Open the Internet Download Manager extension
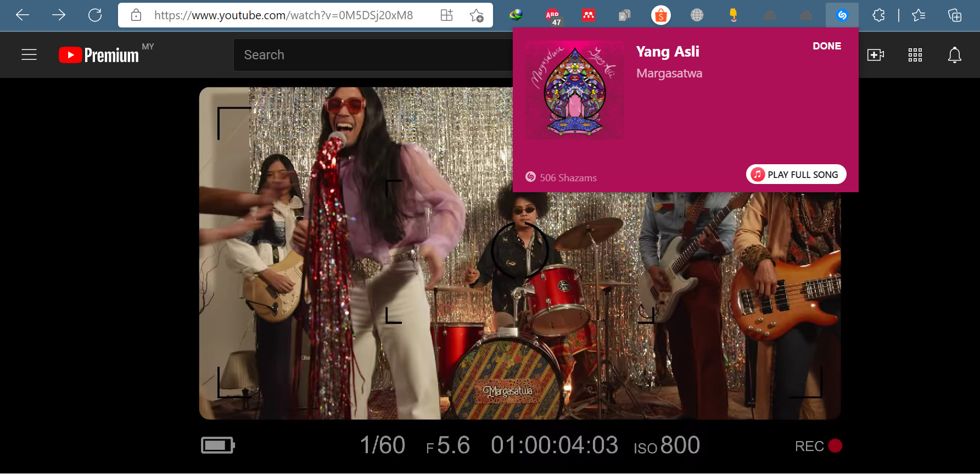The height and width of the screenshot is (474, 980). [x=516, y=15]
